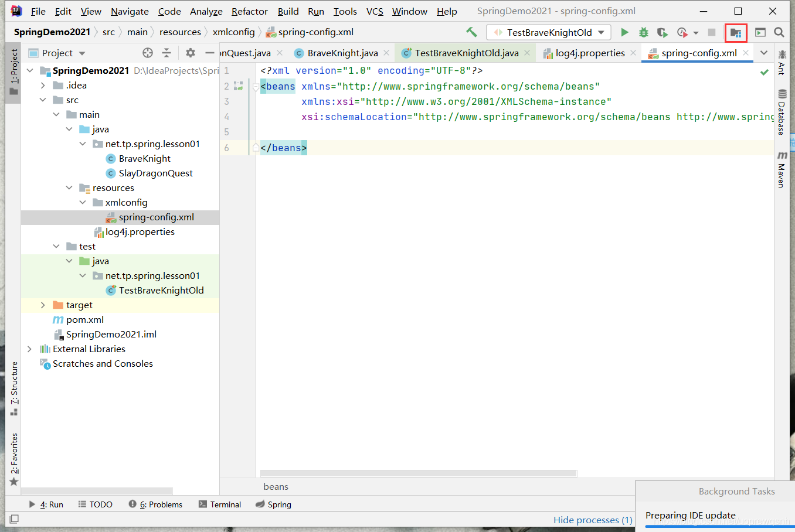Toggle the Favorites side tab
This screenshot has width=795, height=532.
[x=13, y=459]
